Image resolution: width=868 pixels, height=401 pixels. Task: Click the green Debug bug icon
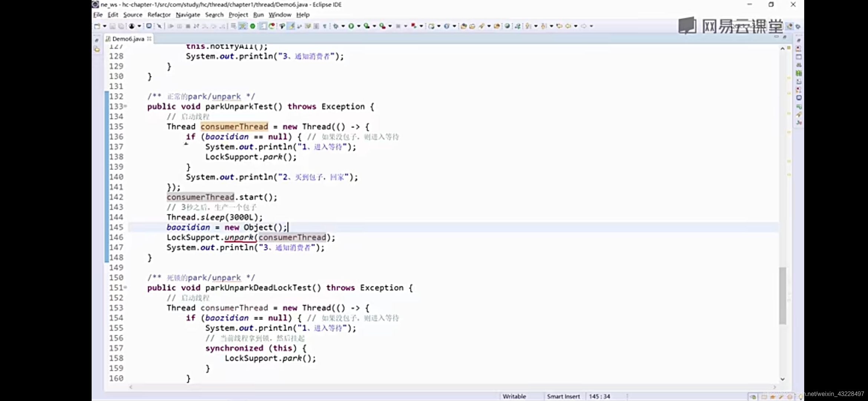click(x=336, y=26)
